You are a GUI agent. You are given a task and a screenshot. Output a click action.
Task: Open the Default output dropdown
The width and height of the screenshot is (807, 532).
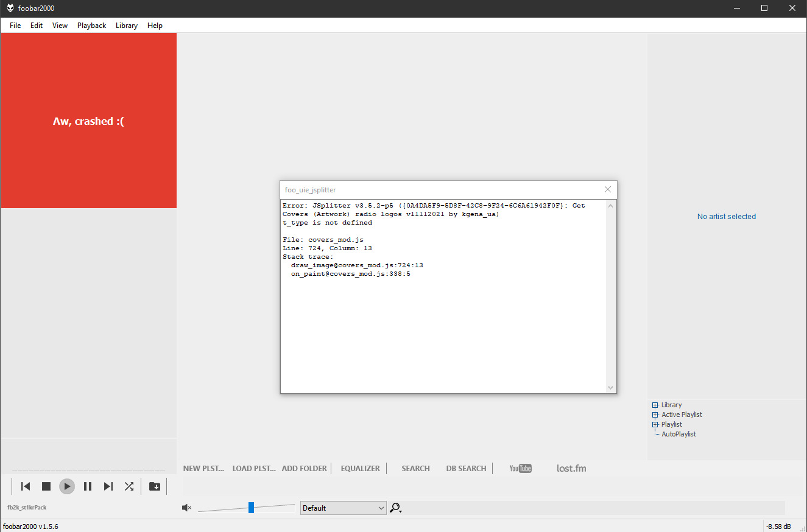tap(344, 508)
